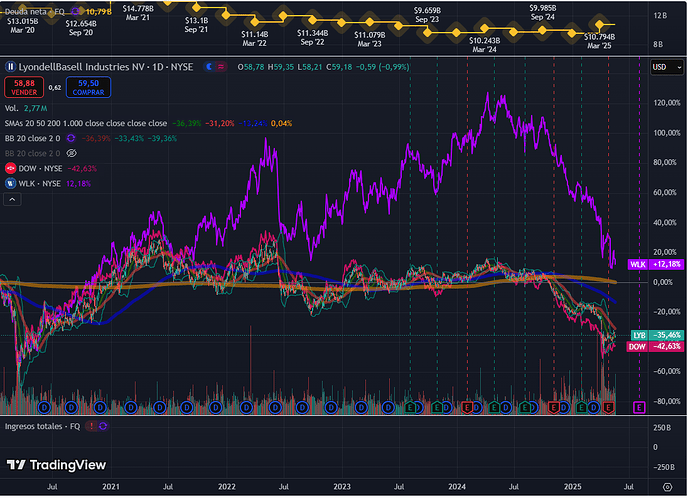Click the $11.14B Mar '22 debt label
The image size is (687, 500).
tap(255, 39)
